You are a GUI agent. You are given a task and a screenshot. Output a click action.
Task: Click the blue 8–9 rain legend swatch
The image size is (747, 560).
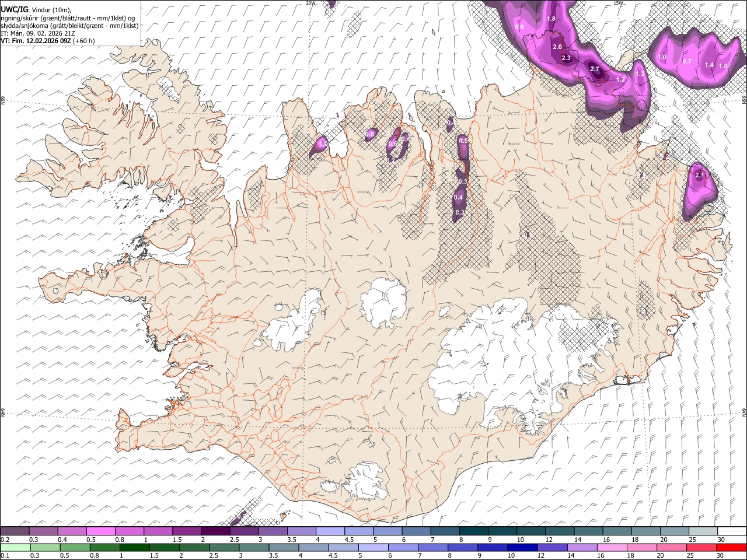point(464,547)
